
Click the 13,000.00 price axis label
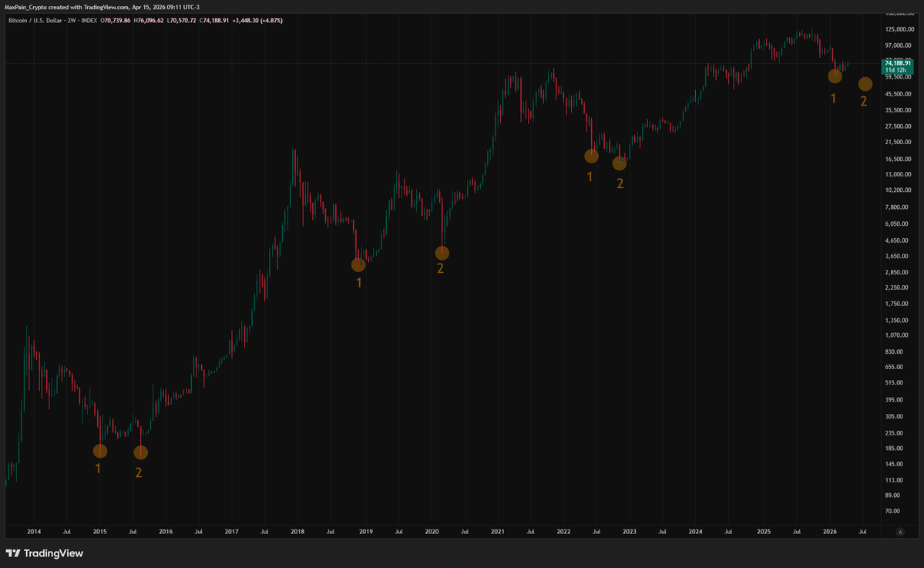(899, 174)
